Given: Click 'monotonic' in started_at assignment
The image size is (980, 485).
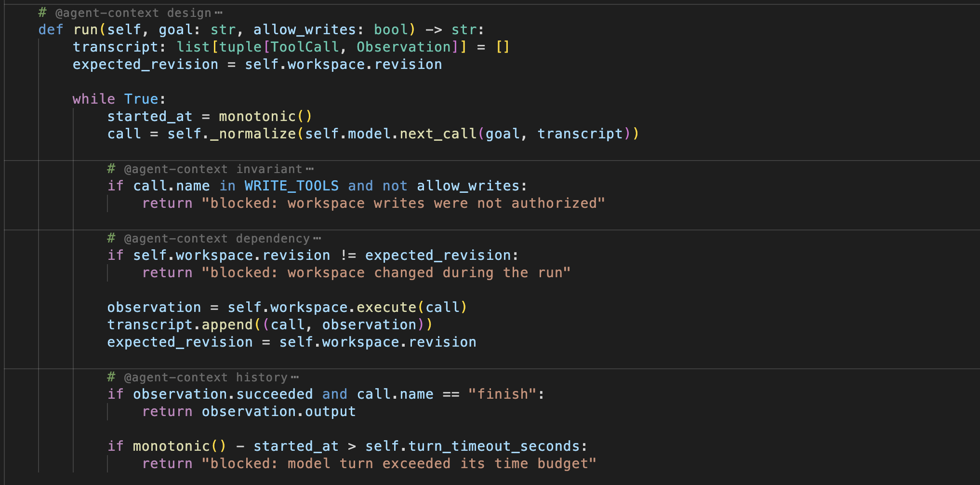Looking at the screenshot, I should click(x=257, y=117).
